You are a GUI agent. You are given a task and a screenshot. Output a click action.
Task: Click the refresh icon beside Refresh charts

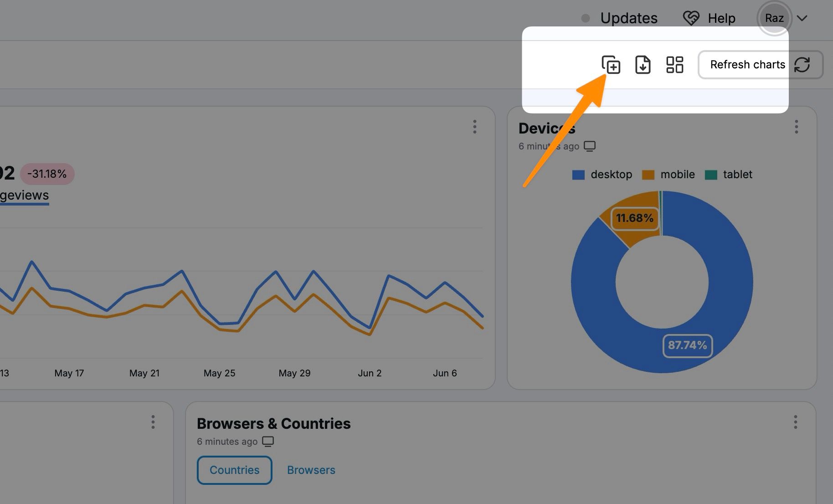pos(803,65)
